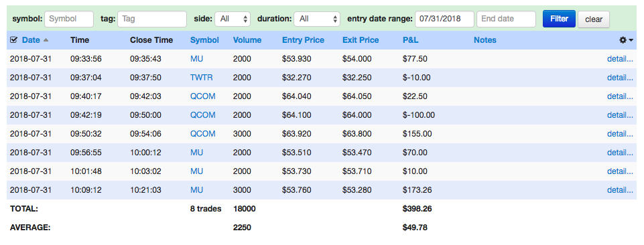Viewport: 644px width, 245px height.
Task: Open MU symbol in the 10:09:12 trade
Action: coord(196,190)
